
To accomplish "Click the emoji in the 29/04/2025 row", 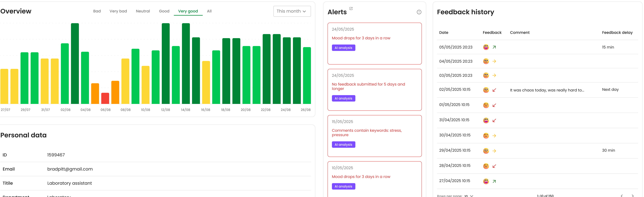I will tap(486, 151).
